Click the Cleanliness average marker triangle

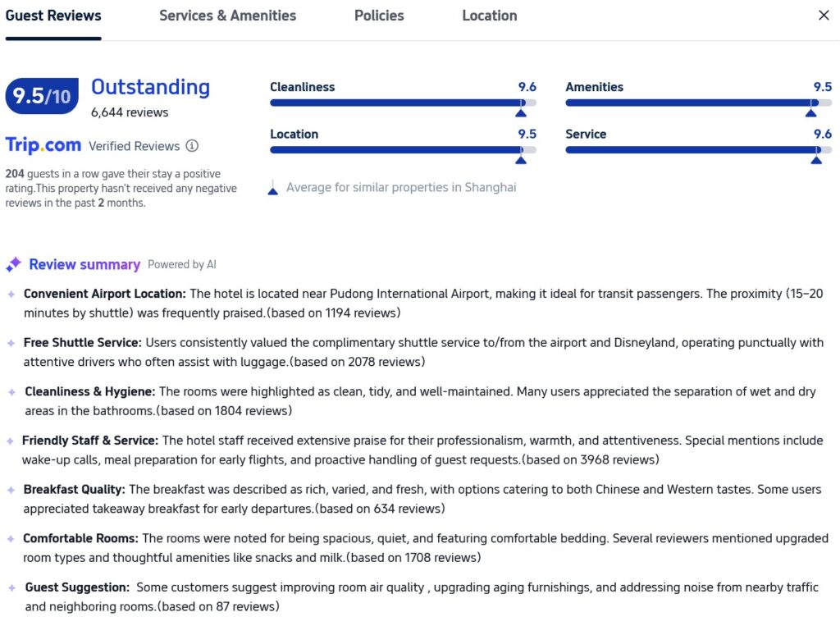click(x=520, y=112)
